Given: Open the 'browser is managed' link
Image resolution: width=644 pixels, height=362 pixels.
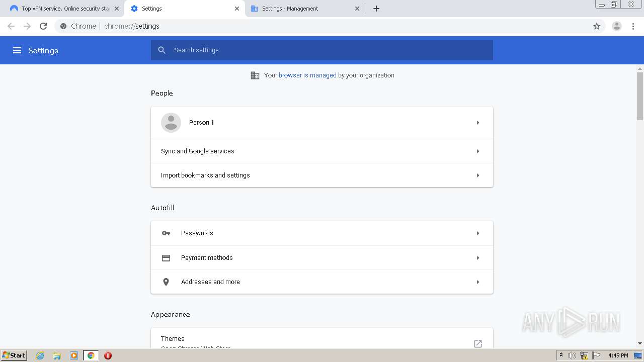Looking at the screenshot, I should pyautogui.click(x=307, y=75).
